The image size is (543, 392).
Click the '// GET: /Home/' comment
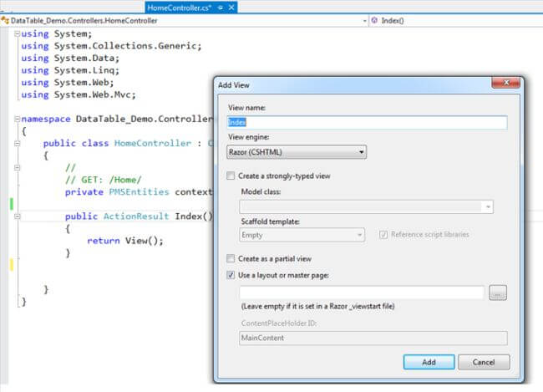pos(104,180)
